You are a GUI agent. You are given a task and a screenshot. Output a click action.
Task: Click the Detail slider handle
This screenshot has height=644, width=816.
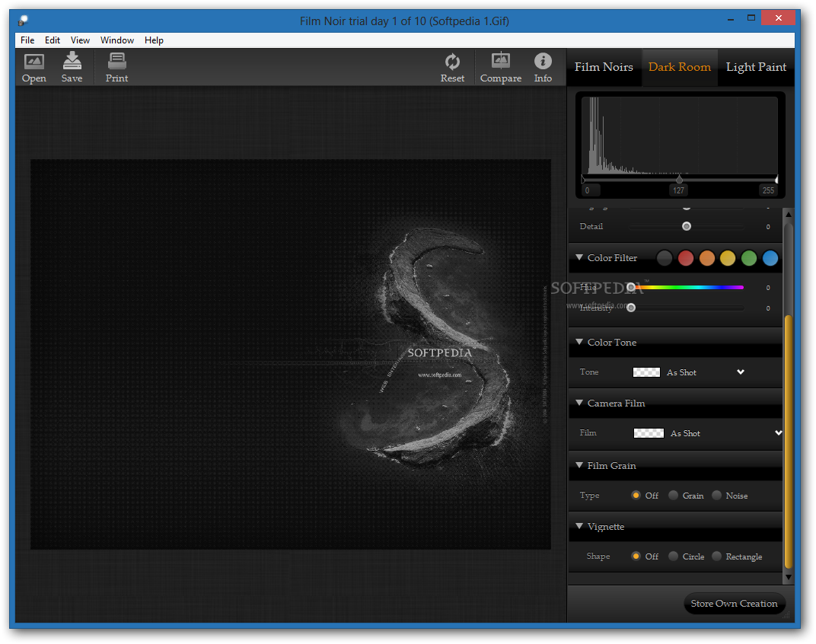click(687, 226)
